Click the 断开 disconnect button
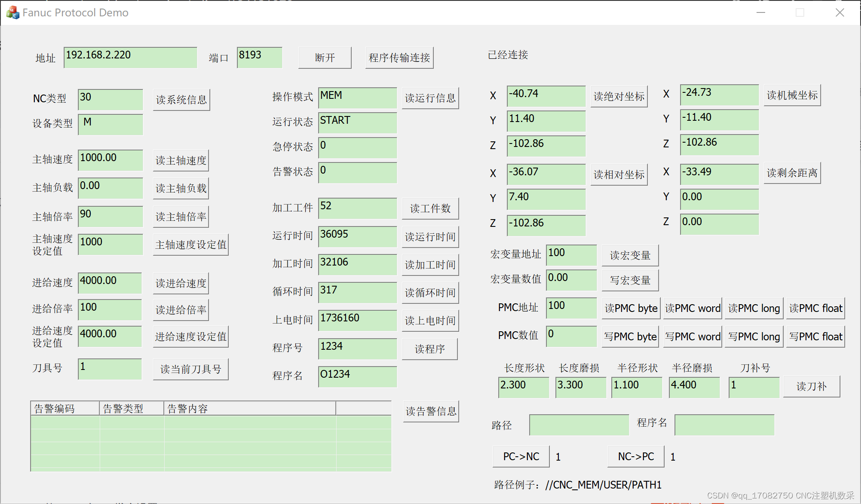 tap(325, 57)
